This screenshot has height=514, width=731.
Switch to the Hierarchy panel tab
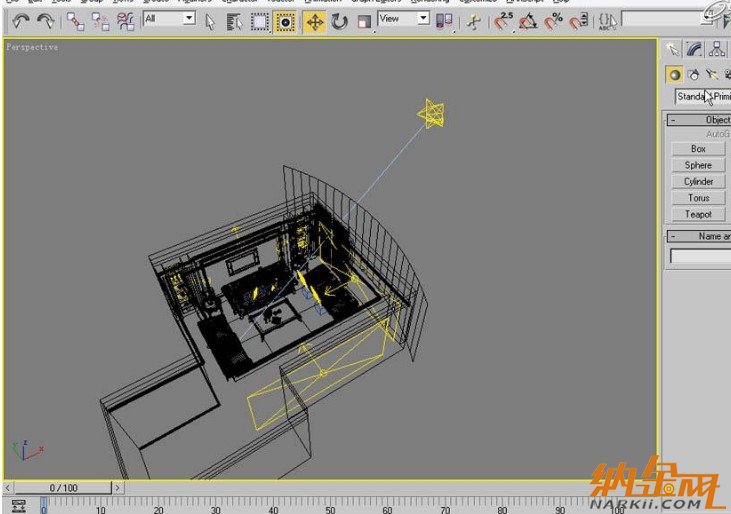717,49
